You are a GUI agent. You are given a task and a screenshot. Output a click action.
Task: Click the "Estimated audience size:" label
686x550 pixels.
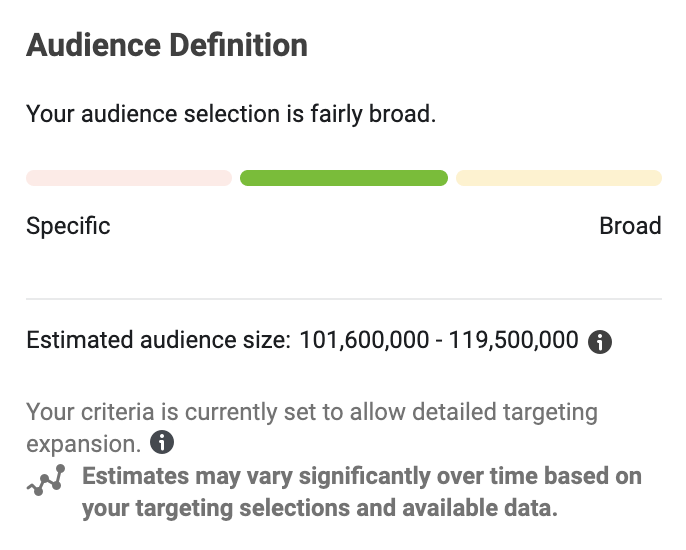(158, 340)
